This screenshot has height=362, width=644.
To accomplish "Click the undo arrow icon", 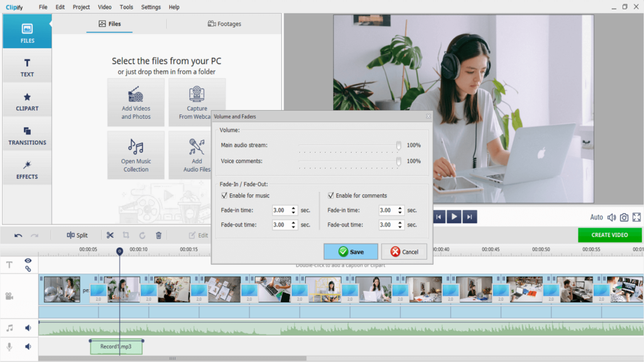I will pos(18,235).
